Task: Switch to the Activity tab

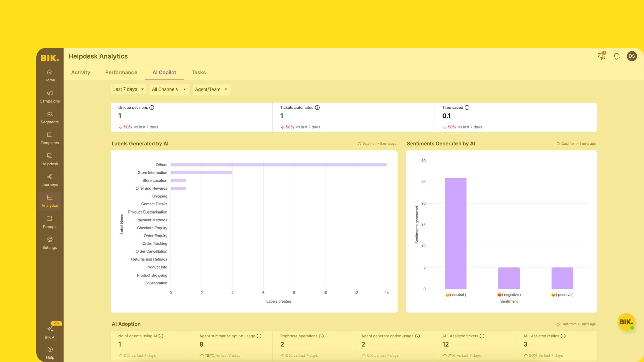Action: (80, 72)
